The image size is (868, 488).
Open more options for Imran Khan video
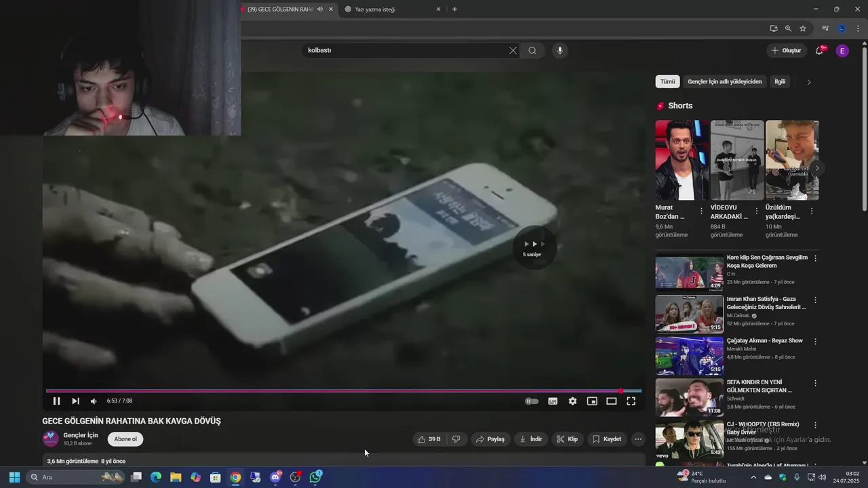pyautogui.click(x=815, y=300)
